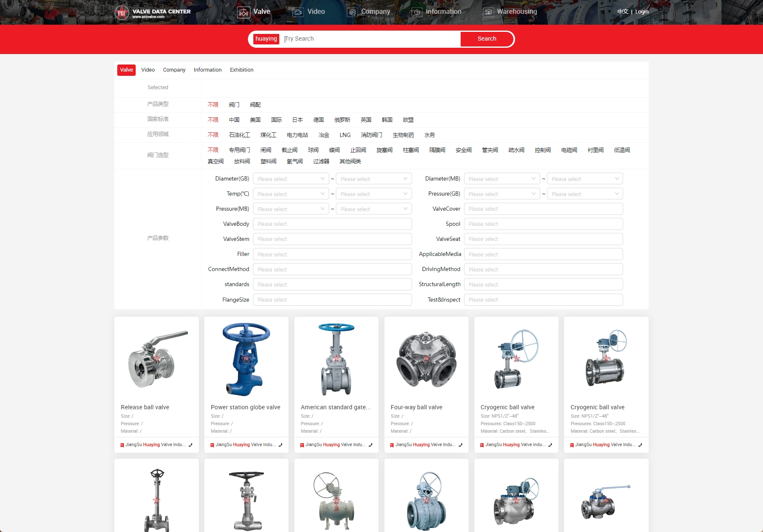The width and height of the screenshot is (763, 532).
Task: Switch to the Company tab below search
Action: [x=174, y=70]
